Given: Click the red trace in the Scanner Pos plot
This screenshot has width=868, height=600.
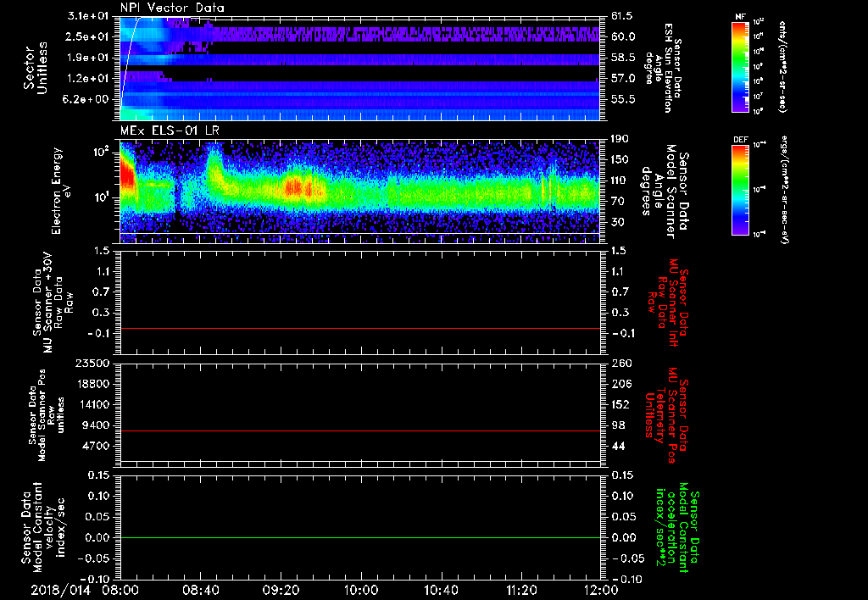Looking at the screenshot, I should [x=360, y=431].
